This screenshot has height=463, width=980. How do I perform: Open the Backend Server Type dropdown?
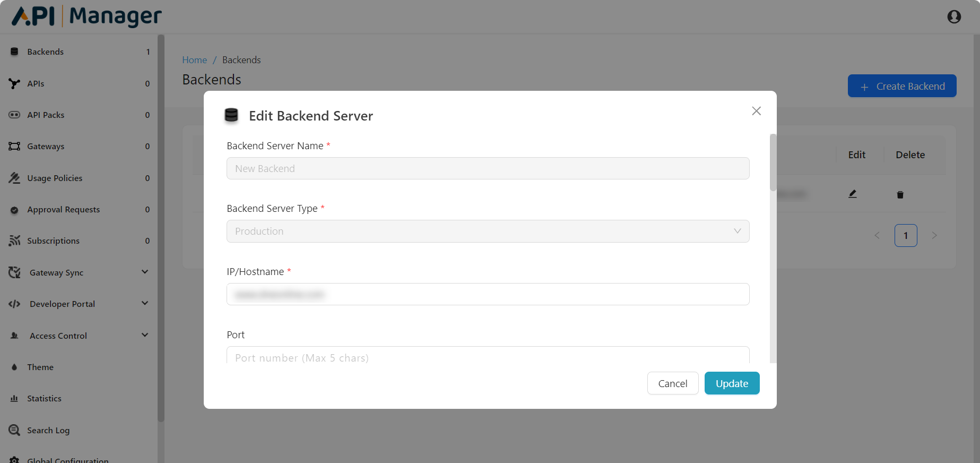tap(488, 231)
